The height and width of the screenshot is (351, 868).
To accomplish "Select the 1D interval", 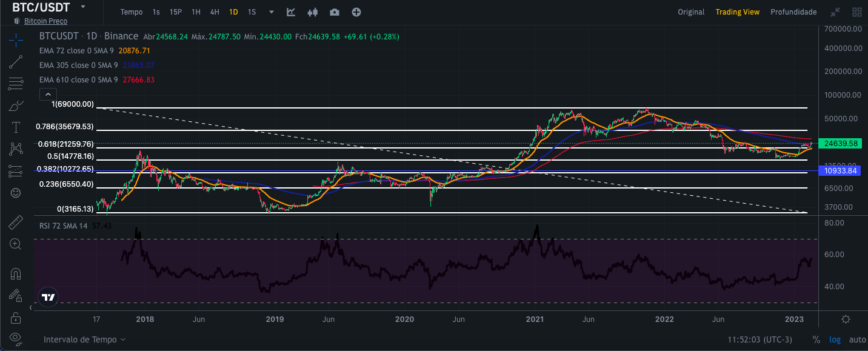I will tap(233, 12).
